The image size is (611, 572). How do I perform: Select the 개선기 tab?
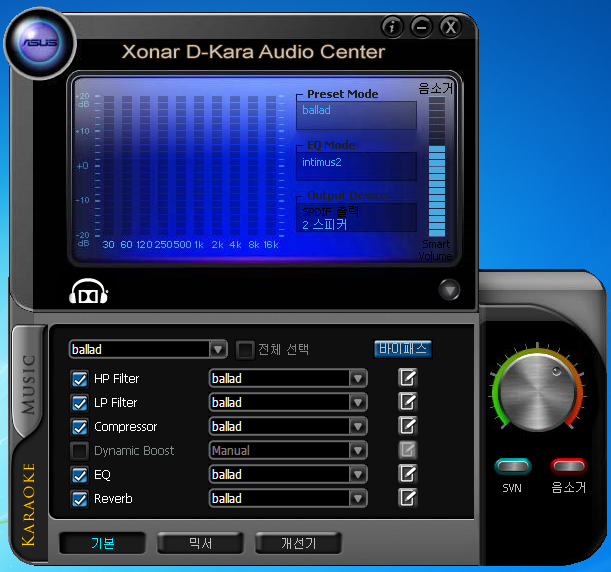pyautogui.click(x=298, y=543)
